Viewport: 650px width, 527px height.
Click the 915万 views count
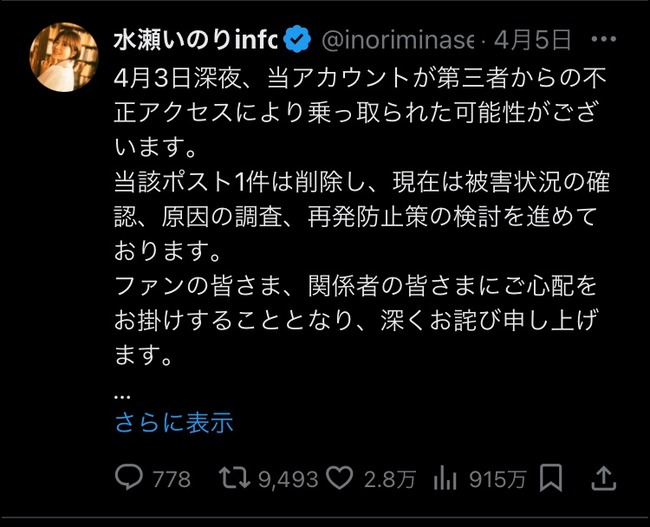497,479
